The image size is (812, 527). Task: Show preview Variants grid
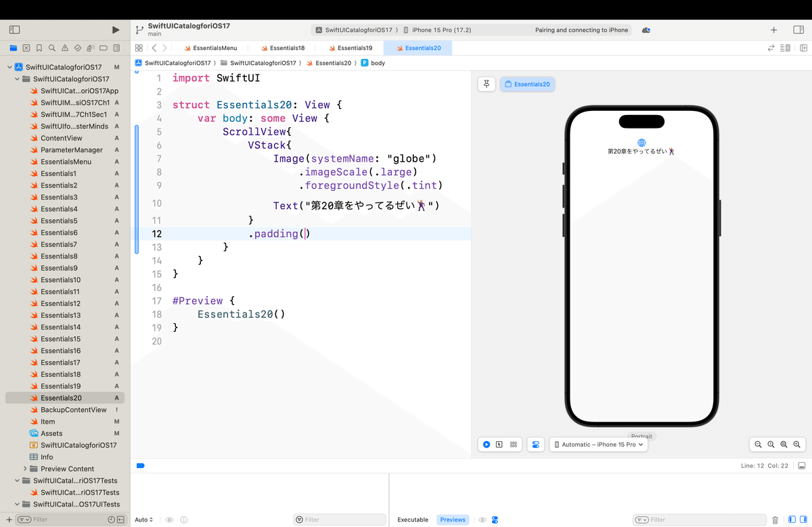[x=514, y=444]
